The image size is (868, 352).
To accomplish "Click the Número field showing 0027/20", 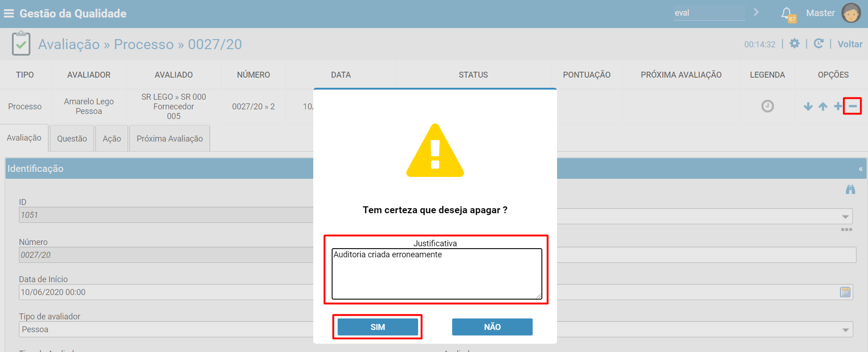I will pyautogui.click(x=166, y=255).
